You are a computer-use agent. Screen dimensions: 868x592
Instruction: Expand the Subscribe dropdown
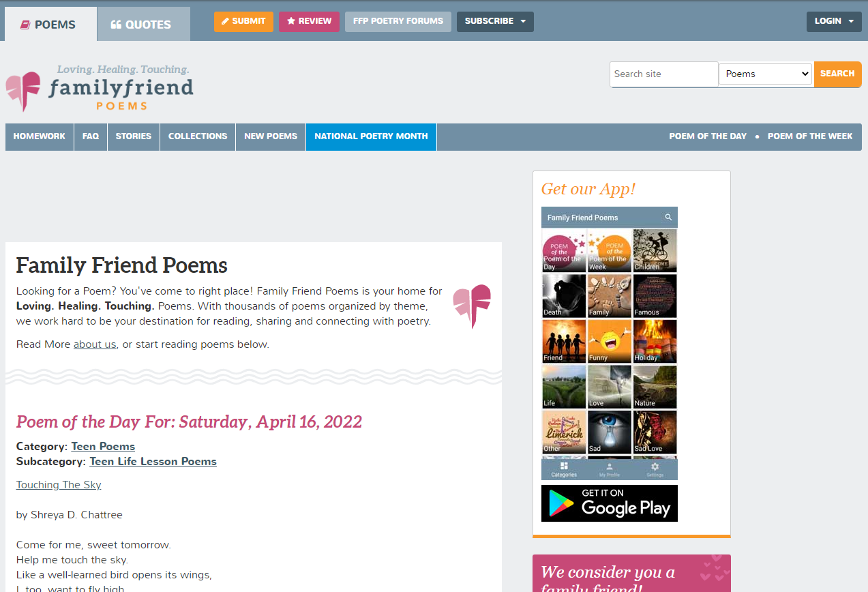coord(495,21)
